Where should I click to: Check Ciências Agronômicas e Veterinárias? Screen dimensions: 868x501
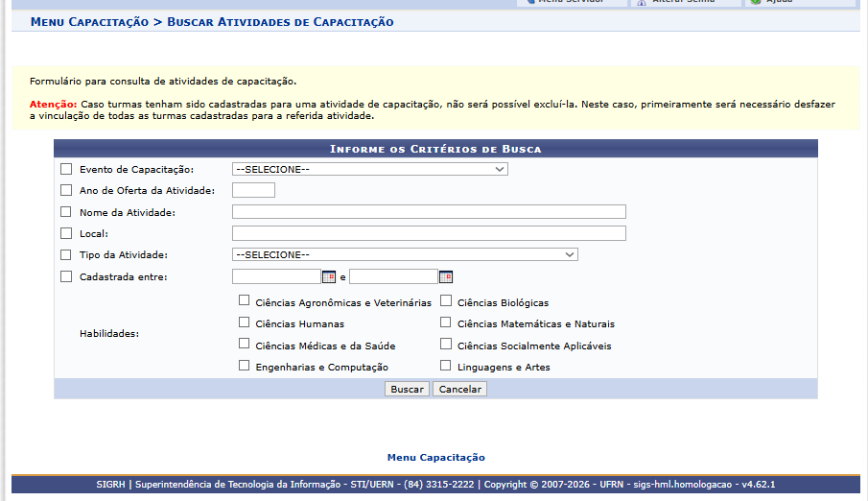(245, 300)
